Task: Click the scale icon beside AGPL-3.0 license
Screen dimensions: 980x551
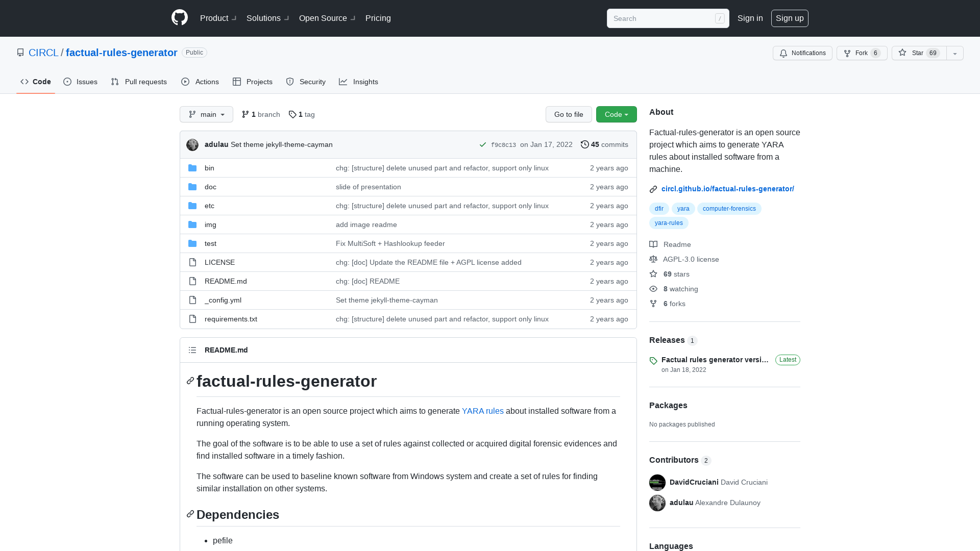Action: tap(653, 259)
